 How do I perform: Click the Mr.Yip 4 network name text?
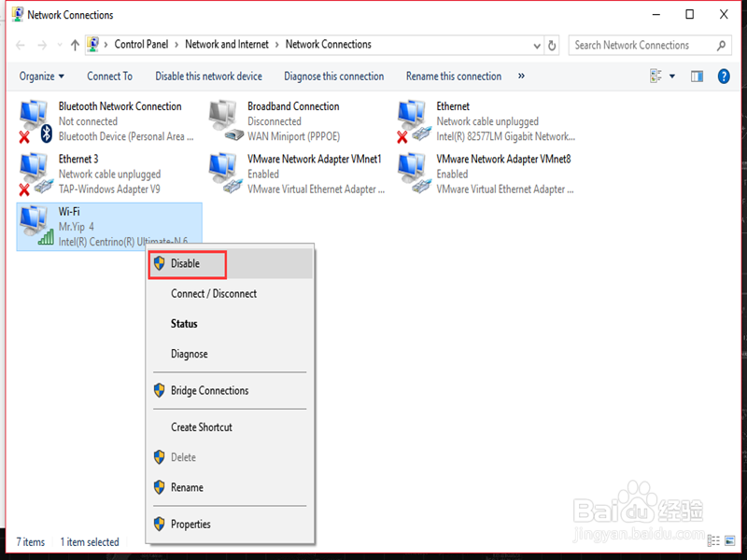77,227
